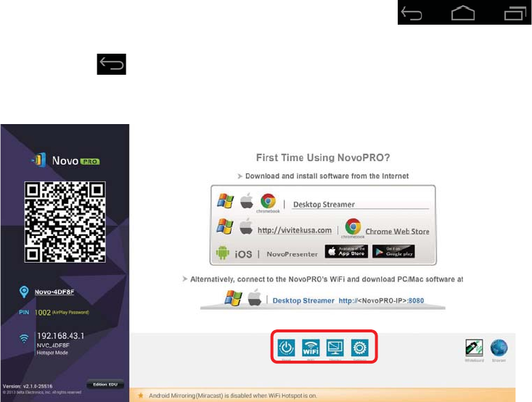Open the Display settings monitor icon
The height and width of the screenshot is (402, 532).
click(335, 348)
